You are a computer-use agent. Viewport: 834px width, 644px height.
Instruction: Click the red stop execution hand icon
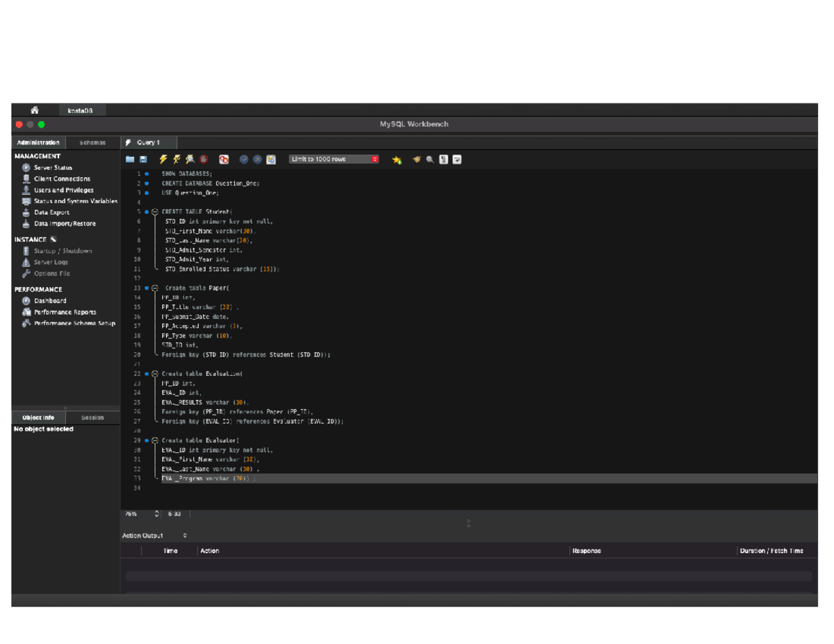(204, 160)
